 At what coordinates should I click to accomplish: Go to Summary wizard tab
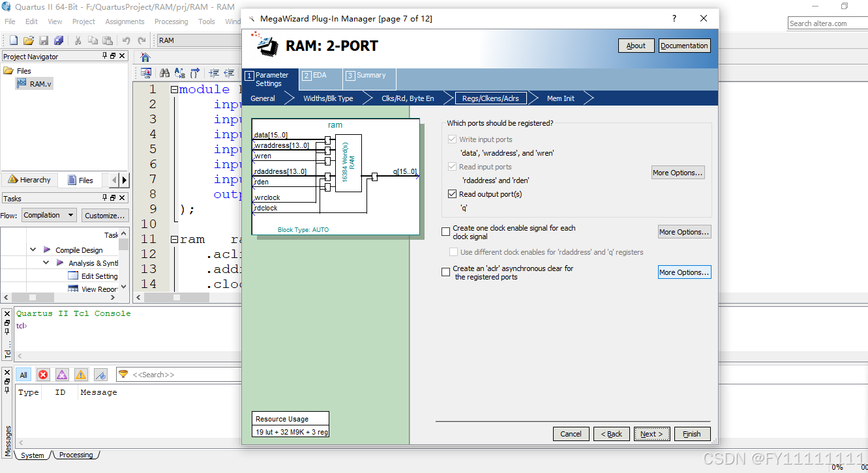coord(369,79)
